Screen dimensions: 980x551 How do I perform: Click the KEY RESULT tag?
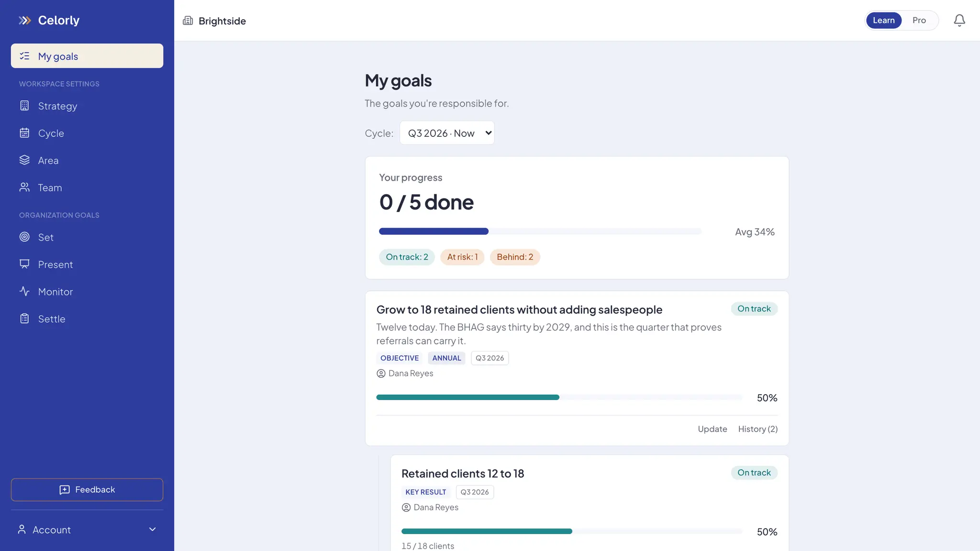point(426,492)
